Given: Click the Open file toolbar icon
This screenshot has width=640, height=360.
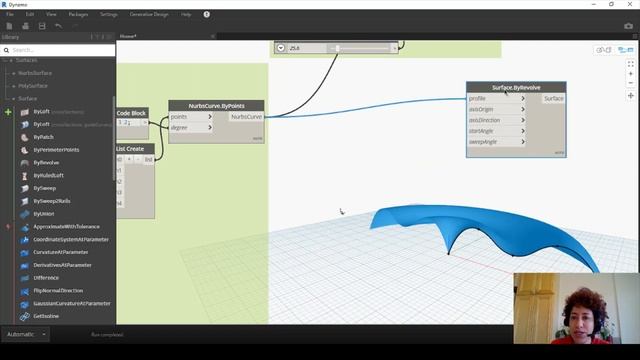Looking at the screenshot, I should 25,26.
